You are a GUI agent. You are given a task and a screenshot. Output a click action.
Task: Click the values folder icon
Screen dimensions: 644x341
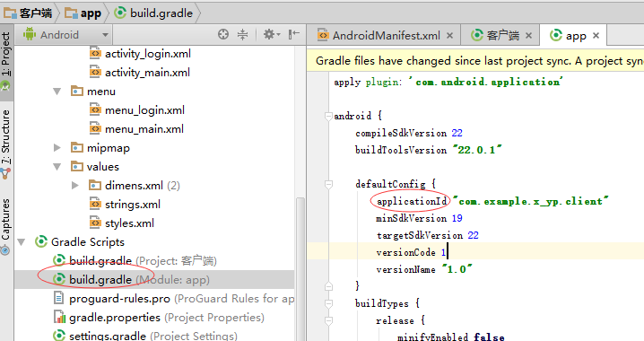coord(77,166)
